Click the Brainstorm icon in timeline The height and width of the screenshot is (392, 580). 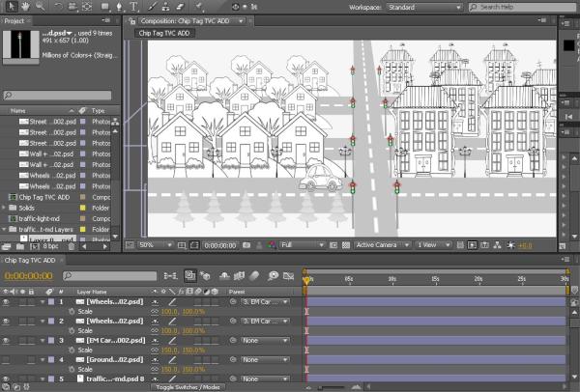(273, 275)
